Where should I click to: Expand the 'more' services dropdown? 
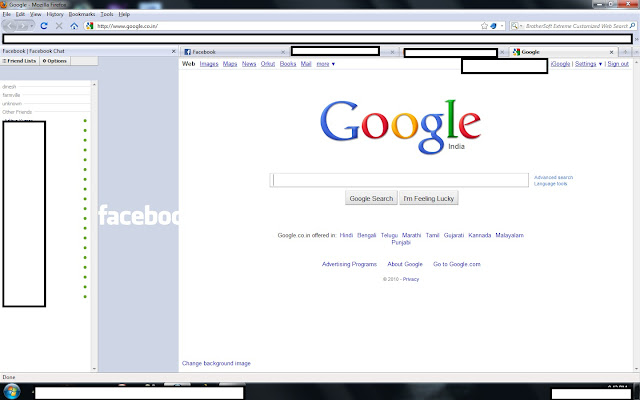click(x=326, y=64)
